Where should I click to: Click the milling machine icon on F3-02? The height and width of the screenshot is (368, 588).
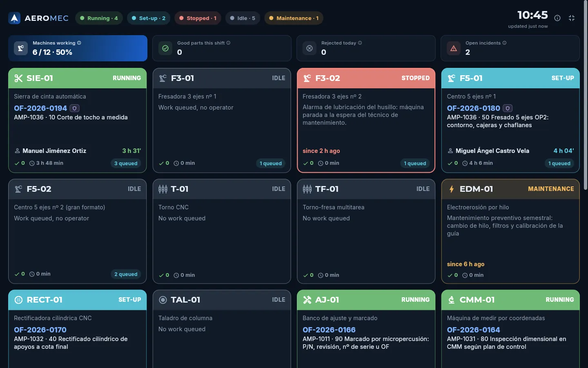(307, 78)
